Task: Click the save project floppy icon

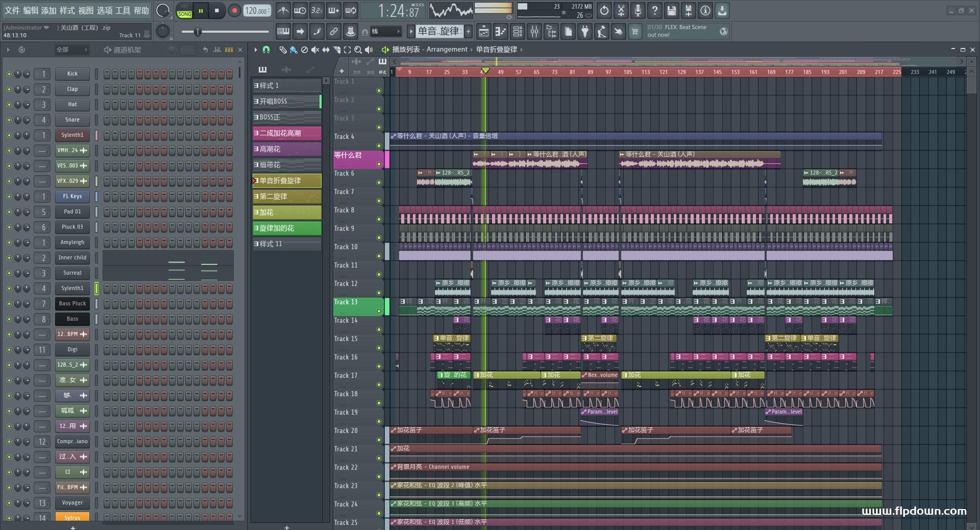Action: click(x=671, y=11)
